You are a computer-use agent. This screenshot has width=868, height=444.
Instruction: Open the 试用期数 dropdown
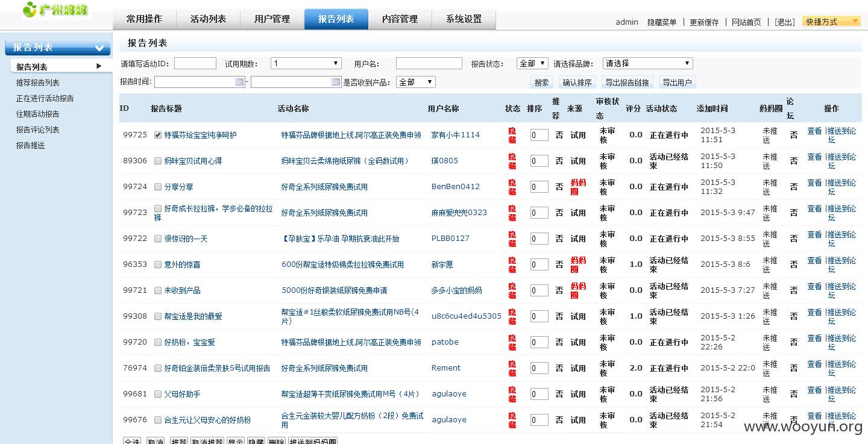(306, 63)
